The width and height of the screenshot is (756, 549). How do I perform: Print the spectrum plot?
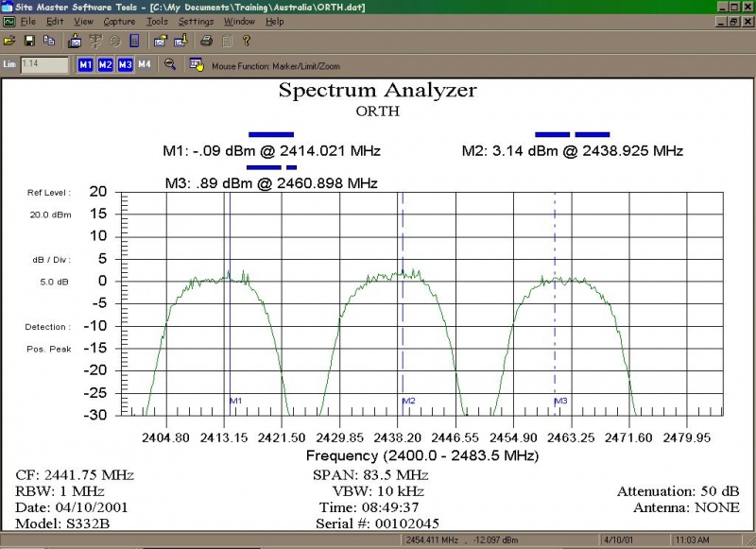[205, 41]
